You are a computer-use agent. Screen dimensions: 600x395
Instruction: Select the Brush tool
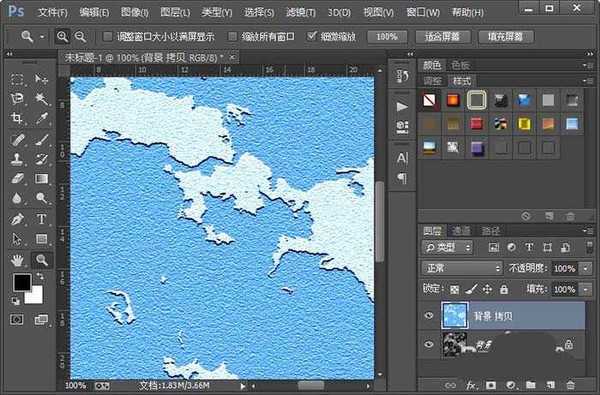pos(41,139)
